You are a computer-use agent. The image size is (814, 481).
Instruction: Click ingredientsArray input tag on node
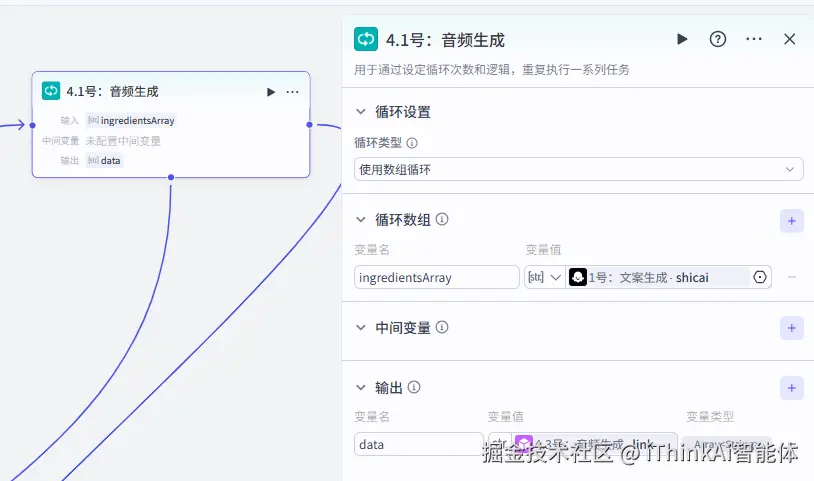131,121
